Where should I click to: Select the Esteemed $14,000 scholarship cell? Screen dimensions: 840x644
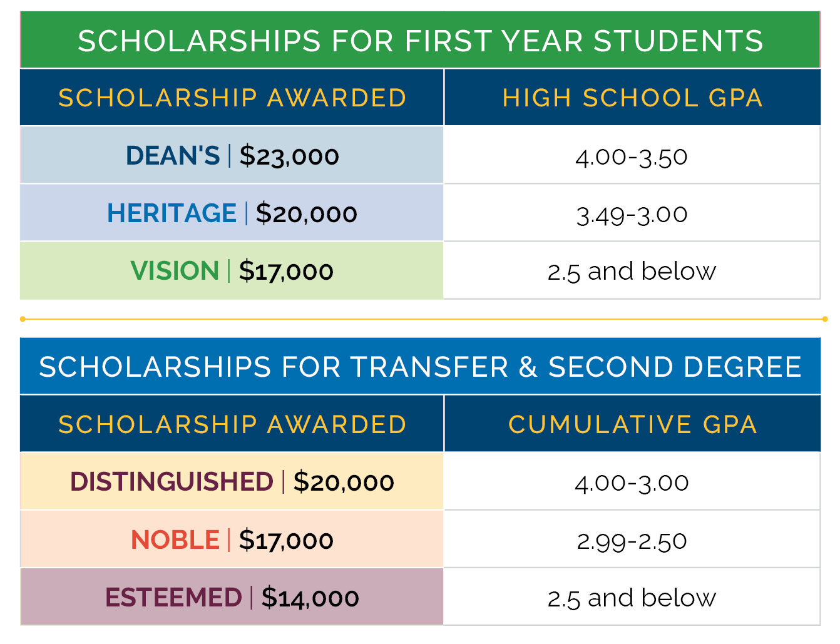(x=232, y=598)
